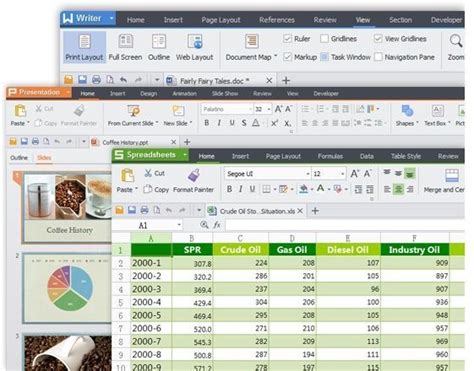Open Formulas tab in Spreadsheets

[x=330, y=156]
